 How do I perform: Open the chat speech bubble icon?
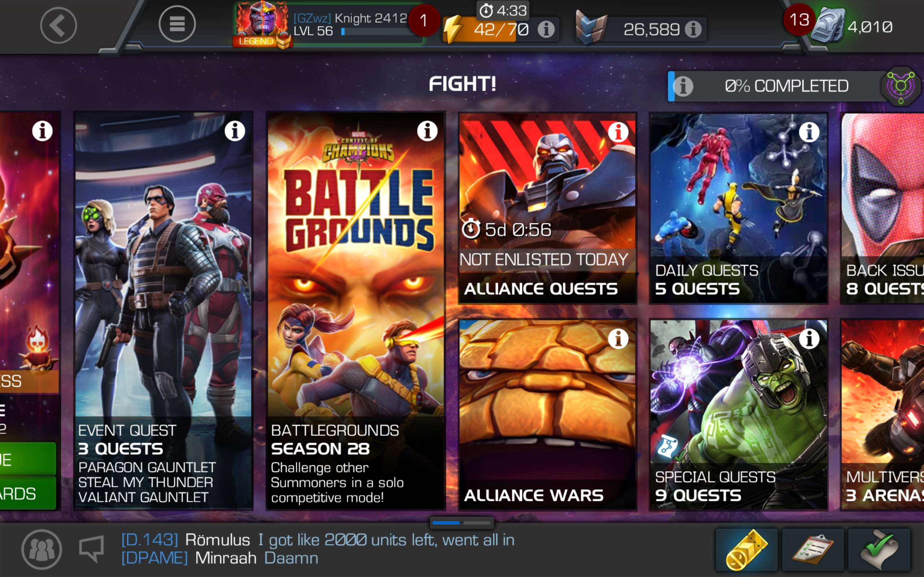[x=92, y=549]
